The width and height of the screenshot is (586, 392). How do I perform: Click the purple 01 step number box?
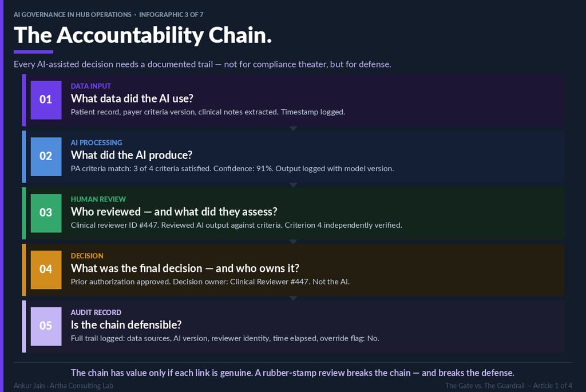pyautogui.click(x=46, y=100)
